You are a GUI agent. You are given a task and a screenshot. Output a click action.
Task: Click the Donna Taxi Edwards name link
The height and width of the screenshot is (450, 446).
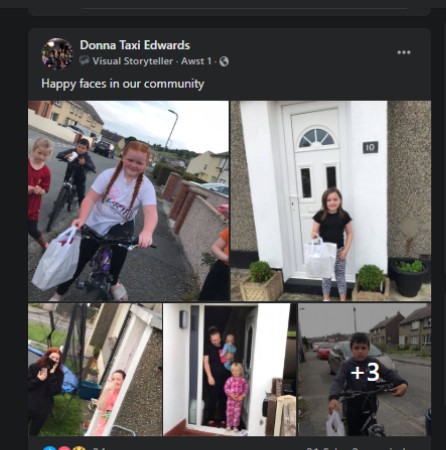(x=135, y=45)
